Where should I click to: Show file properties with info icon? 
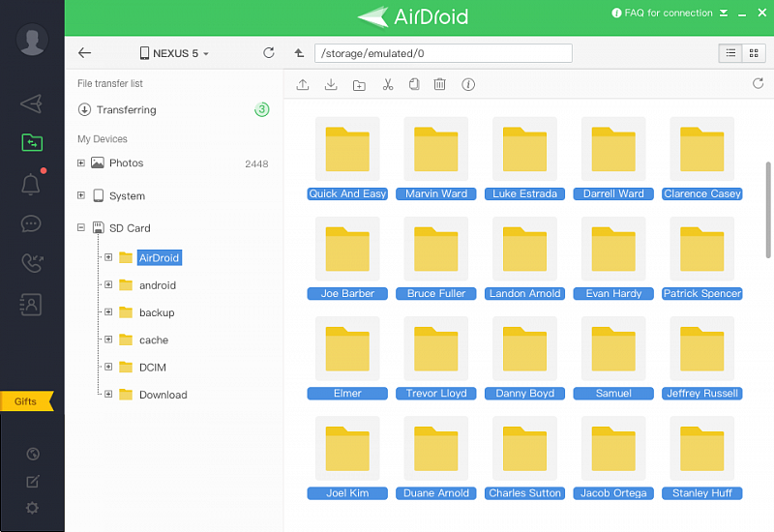click(x=468, y=85)
